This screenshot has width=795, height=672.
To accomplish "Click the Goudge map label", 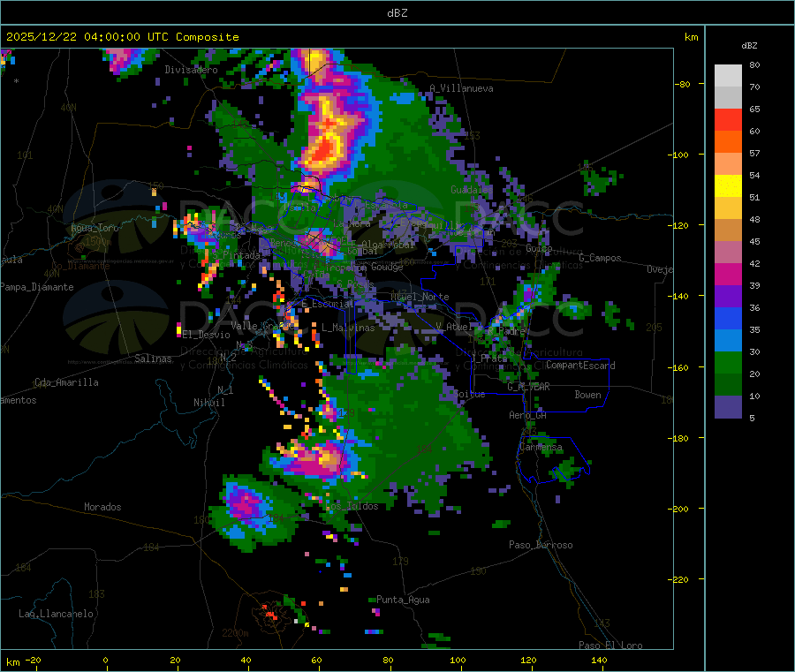I will (x=387, y=267).
